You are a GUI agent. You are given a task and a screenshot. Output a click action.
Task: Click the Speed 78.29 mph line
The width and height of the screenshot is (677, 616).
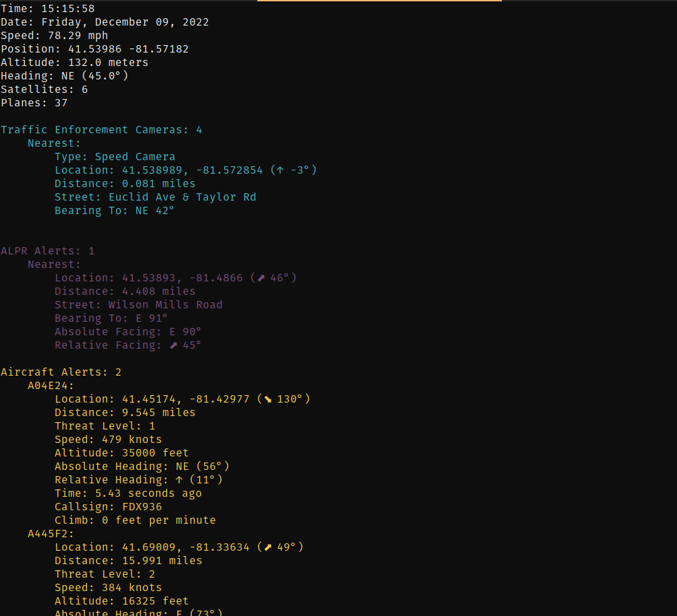pyautogui.click(x=54, y=36)
